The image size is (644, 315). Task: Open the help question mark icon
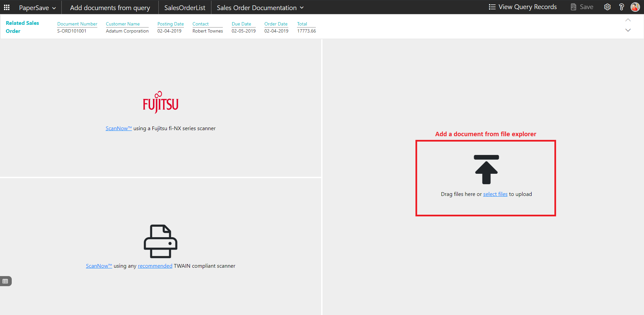point(621,7)
